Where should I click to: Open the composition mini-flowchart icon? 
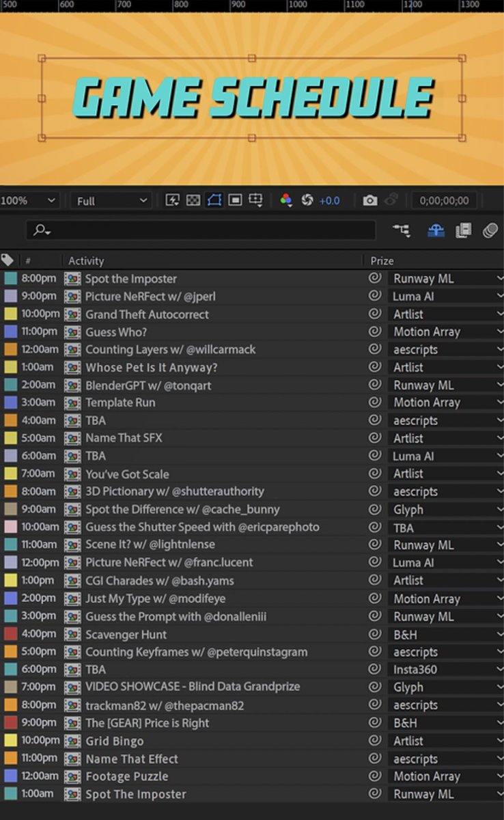tap(402, 231)
